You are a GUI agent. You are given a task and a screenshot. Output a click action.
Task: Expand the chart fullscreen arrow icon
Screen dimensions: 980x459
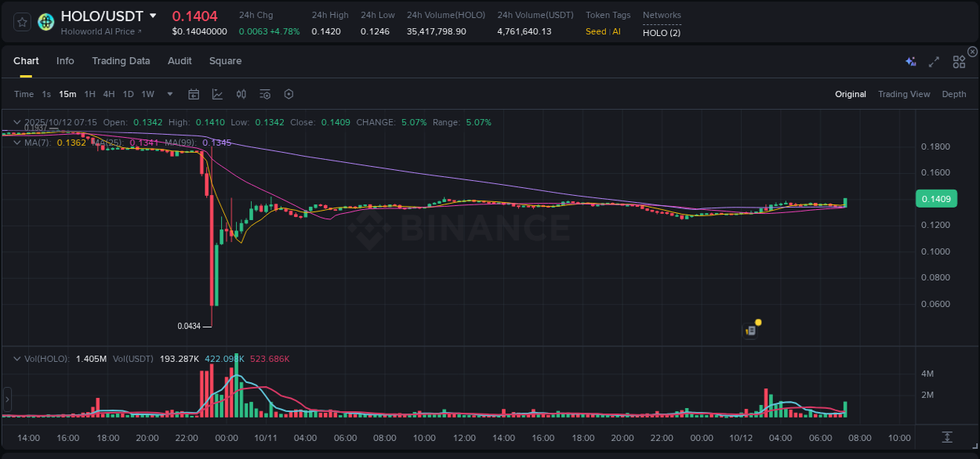pos(934,61)
